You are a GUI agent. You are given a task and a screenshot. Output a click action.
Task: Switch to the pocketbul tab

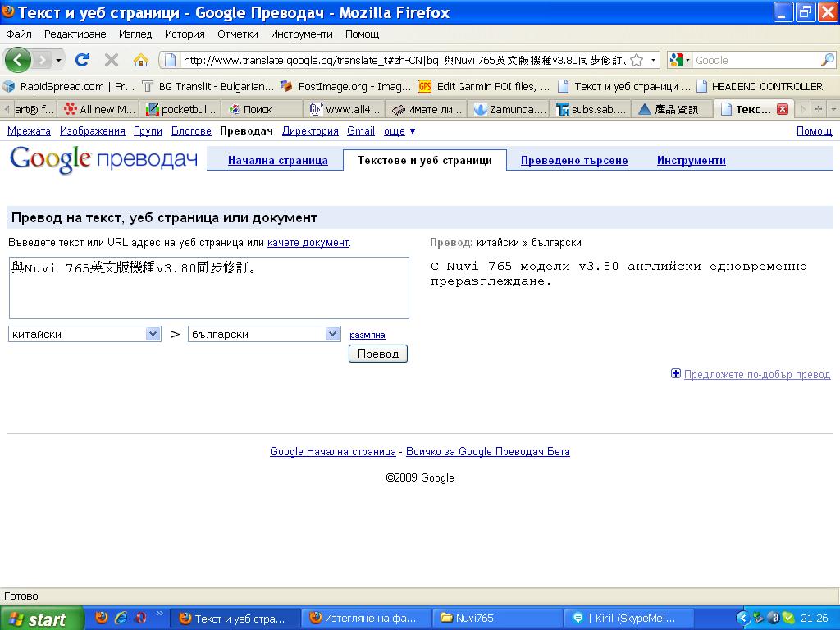click(181, 109)
